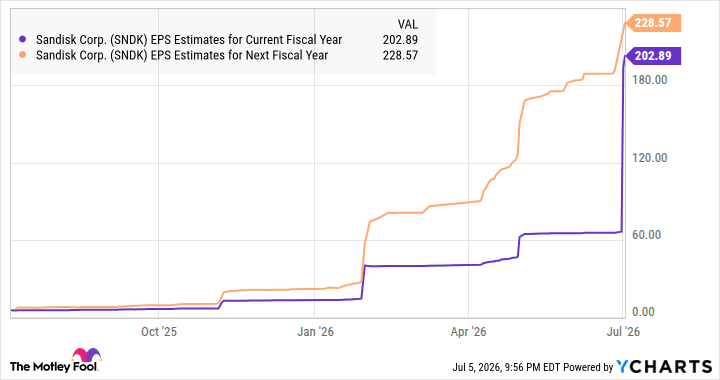The height and width of the screenshot is (380, 720).
Task: Click the timestamp 'Jul 5, 2026, 9:56 PM EDT'
Action: (506, 367)
